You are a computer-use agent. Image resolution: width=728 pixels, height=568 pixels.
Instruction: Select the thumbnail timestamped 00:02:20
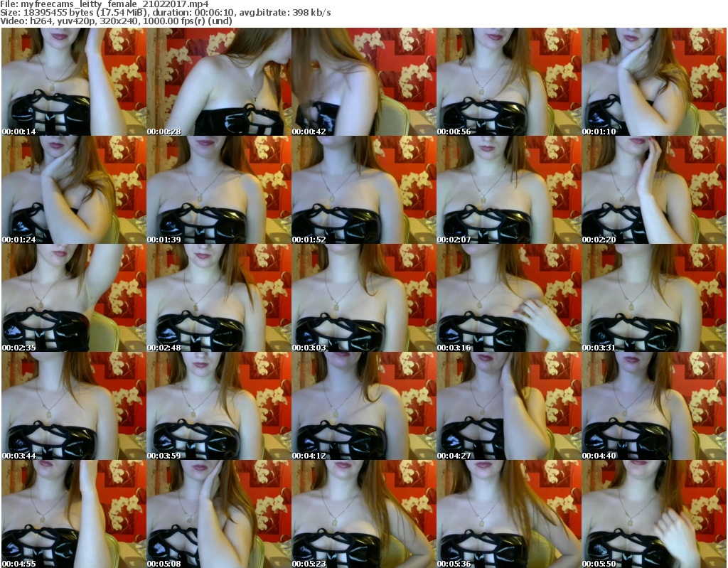[x=654, y=190]
